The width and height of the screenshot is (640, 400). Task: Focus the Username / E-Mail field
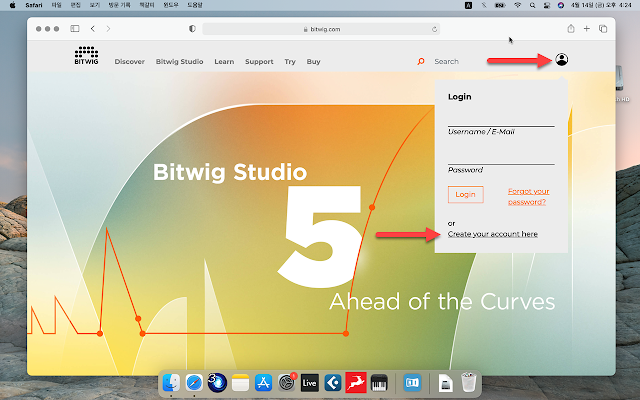(x=501, y=119)
